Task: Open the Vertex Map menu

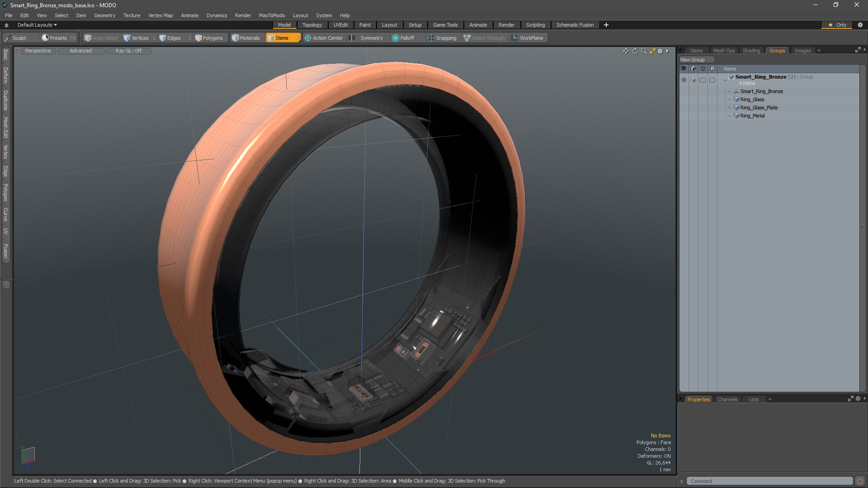Action: pos(160,15)
